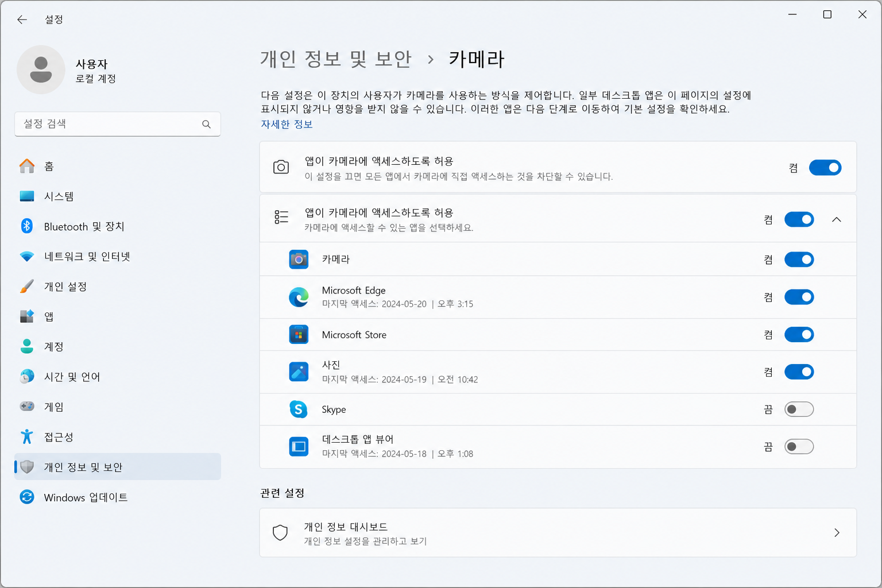882x588 pixels.
Task: Click the Microsoft Store app icon
Action: (x=299, y=335)
